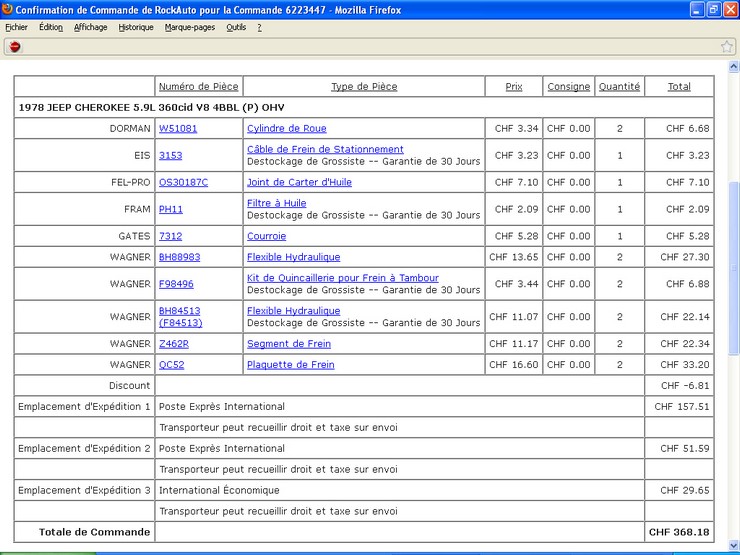Open the Affichage menu
Viewport: 740px width, 555px height.
(90, 27)
